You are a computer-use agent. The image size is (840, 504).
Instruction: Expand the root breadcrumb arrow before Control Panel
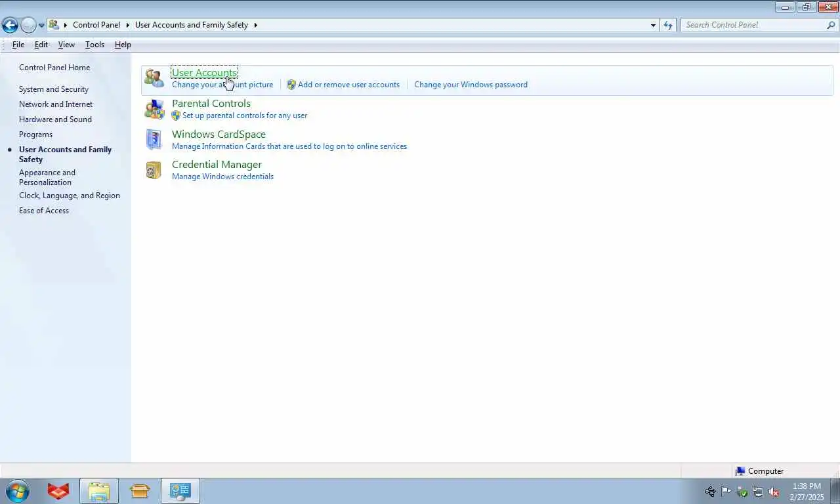pyautogui.click(x=66, y=25)
